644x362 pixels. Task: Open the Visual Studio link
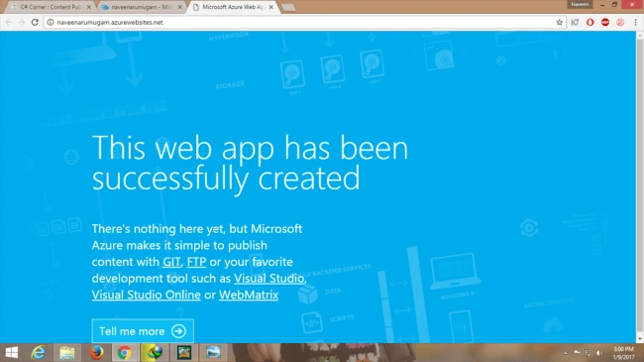pos(269,279)
